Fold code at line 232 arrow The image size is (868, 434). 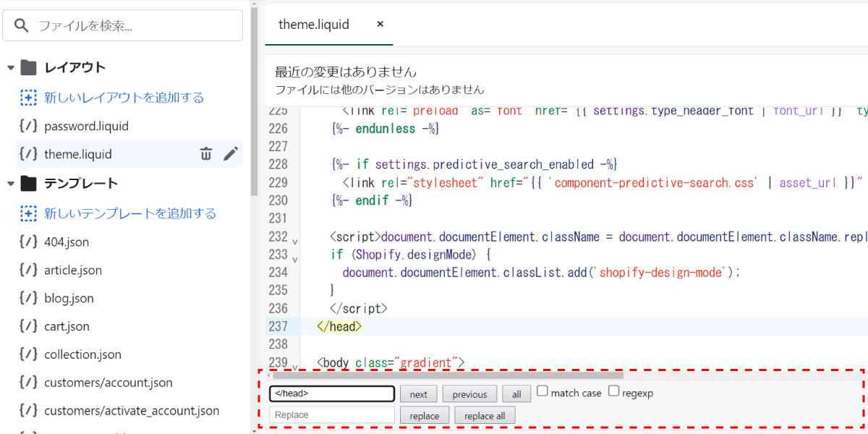tap(294, 239)
